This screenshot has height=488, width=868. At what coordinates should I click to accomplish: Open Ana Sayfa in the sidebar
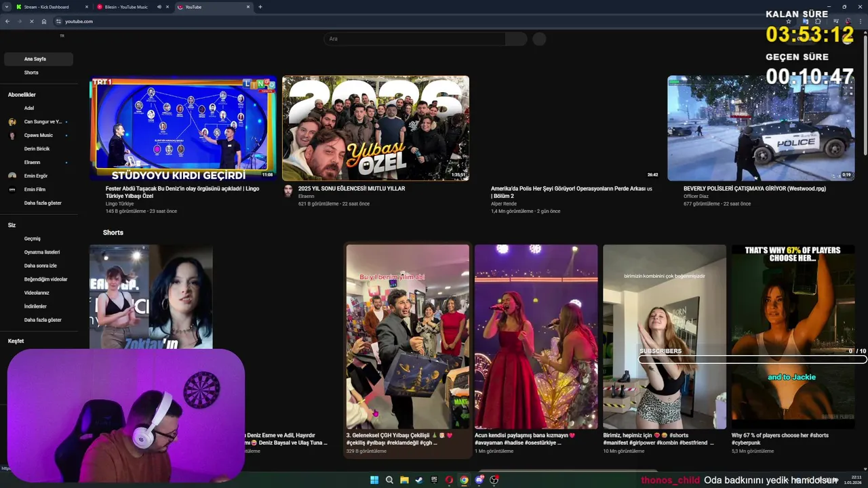click(x=38, y=59)
